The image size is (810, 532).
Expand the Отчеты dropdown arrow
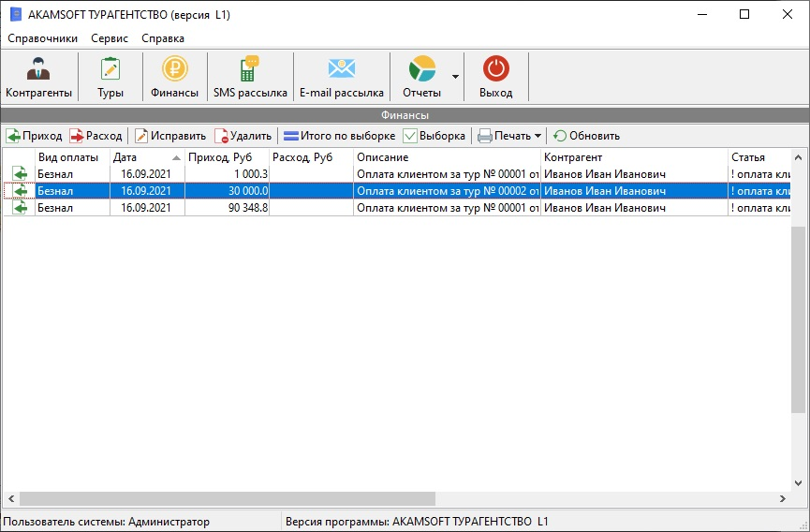455,77
